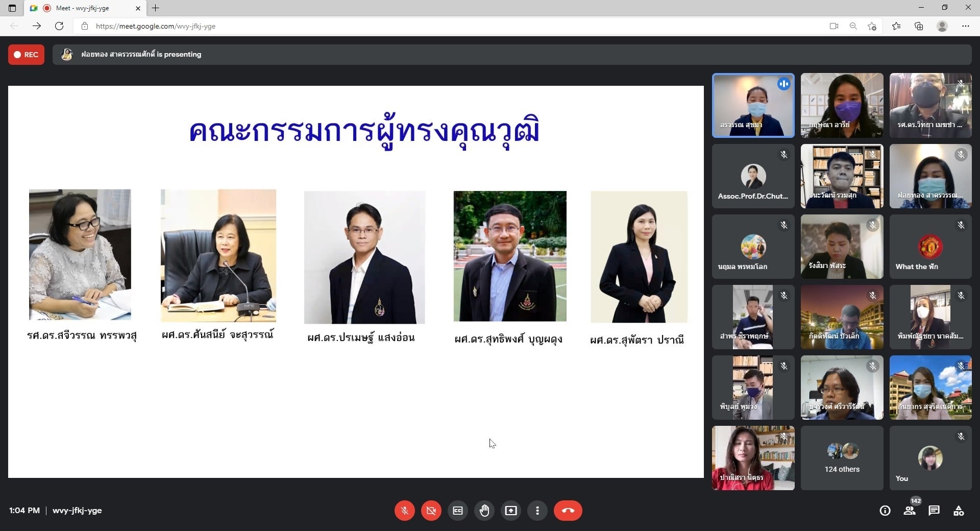Click the What the ฟัก participant tile
Screen dimensions: 980x531
(930, 247)
